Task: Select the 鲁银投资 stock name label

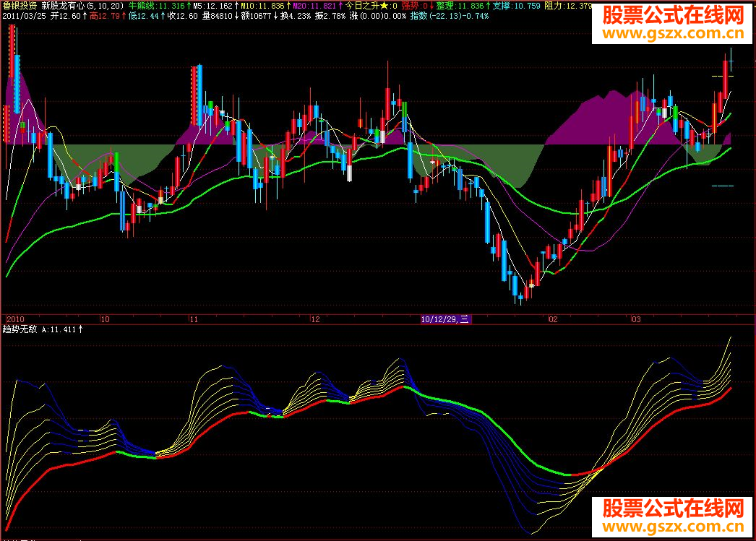Action: pyautogui.click(x=20, y=6)
